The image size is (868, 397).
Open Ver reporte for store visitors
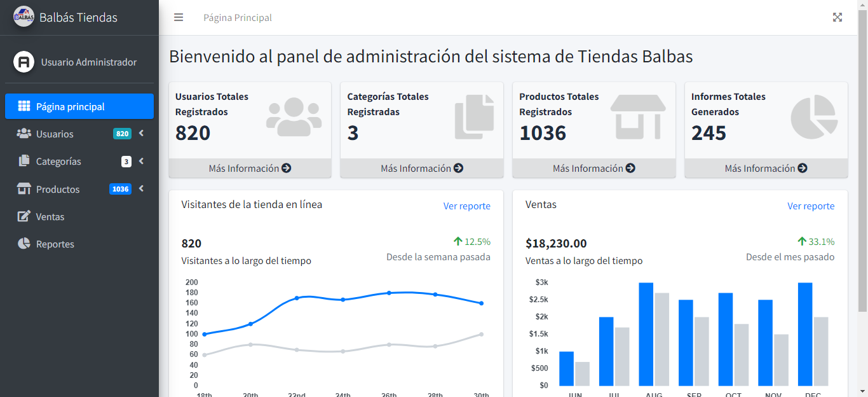click(x=467, y=205)
